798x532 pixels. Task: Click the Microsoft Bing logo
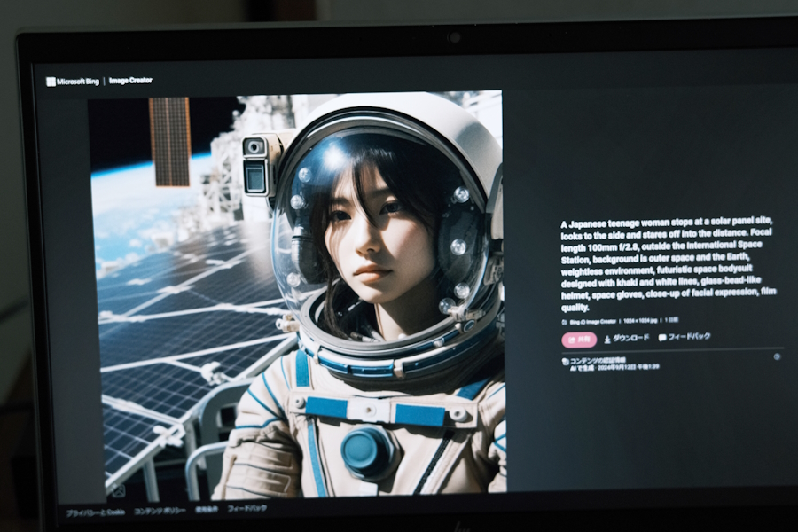point(73,82)
